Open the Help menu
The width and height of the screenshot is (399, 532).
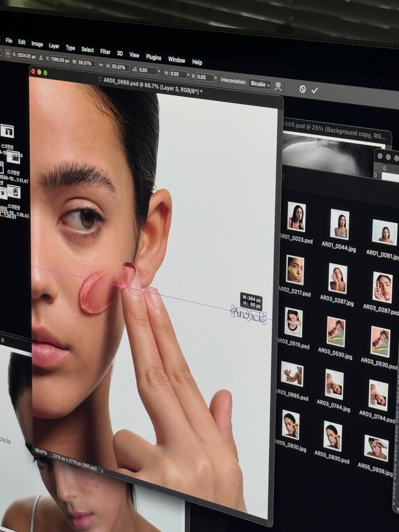(x=197, y=62)
